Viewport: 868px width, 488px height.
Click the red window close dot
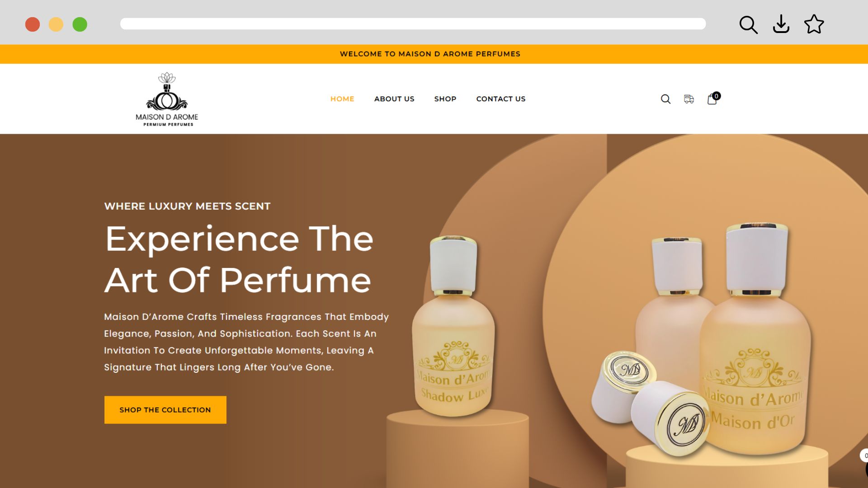coord(33,24)
